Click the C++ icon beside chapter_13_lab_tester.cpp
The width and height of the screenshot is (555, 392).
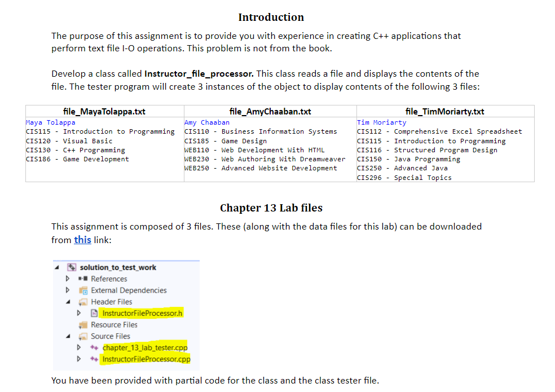coord(95,347)
